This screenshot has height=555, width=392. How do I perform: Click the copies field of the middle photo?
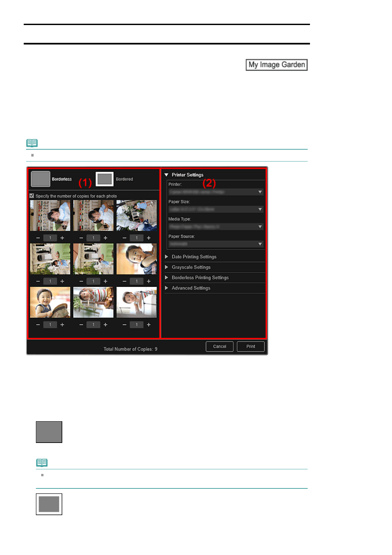point(94,281)
